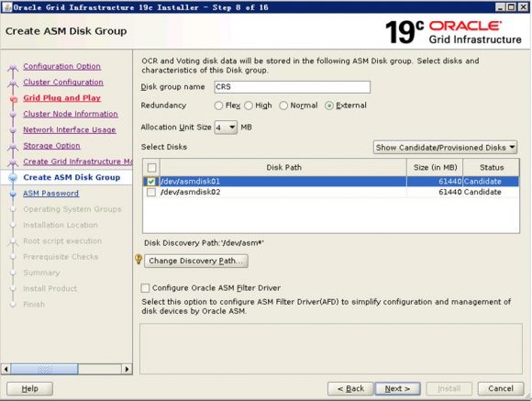This screenshot has width=532, height=401.
Task: Select Normal redundancy radio button
Action: 283,106
